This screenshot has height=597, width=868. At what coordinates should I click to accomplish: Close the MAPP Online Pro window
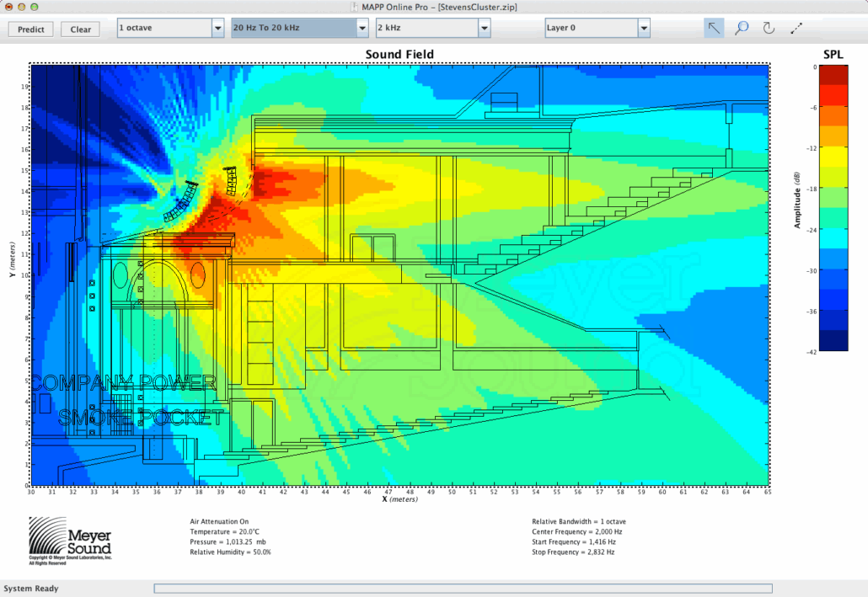[x=8, y=7]
